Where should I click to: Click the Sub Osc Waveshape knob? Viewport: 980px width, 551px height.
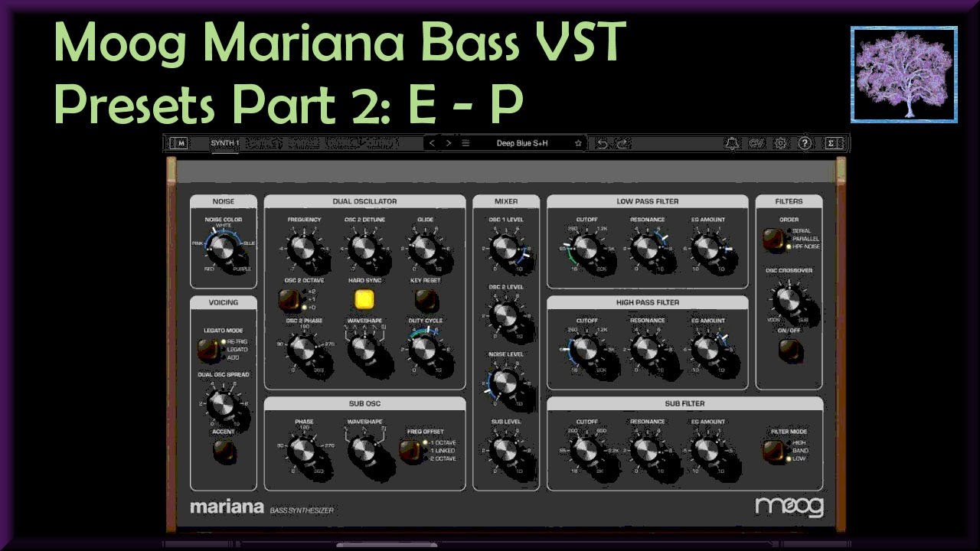(364, 450)
